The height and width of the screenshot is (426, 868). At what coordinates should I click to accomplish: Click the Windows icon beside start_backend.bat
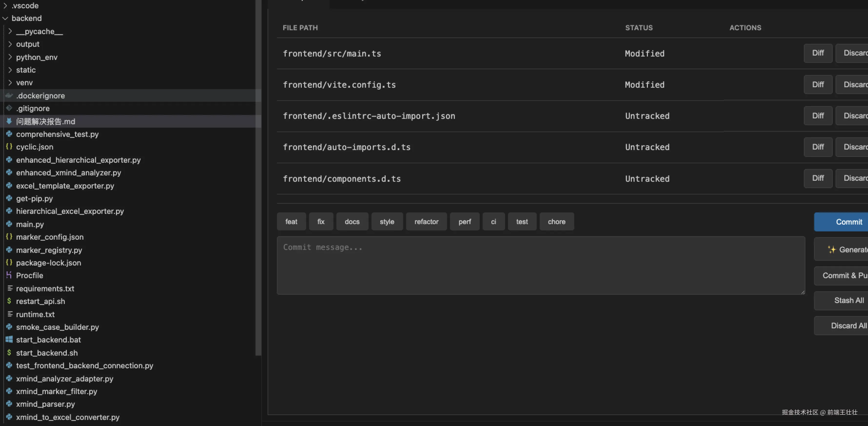[x=9, y=340]
